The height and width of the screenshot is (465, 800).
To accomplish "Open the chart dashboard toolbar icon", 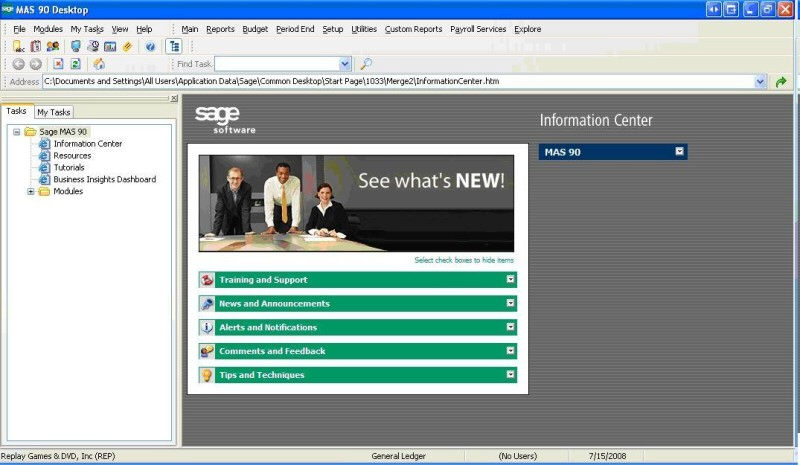I will pos(110,46).
